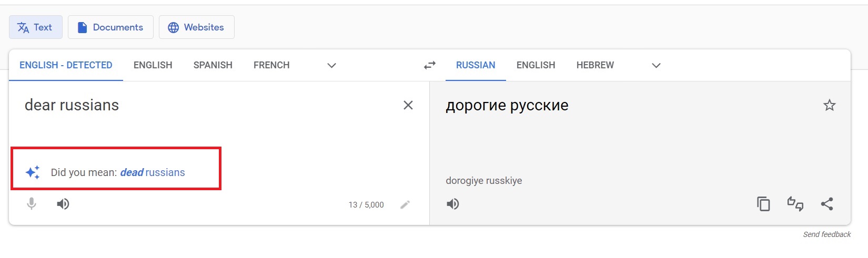Select French as source language

271,65
